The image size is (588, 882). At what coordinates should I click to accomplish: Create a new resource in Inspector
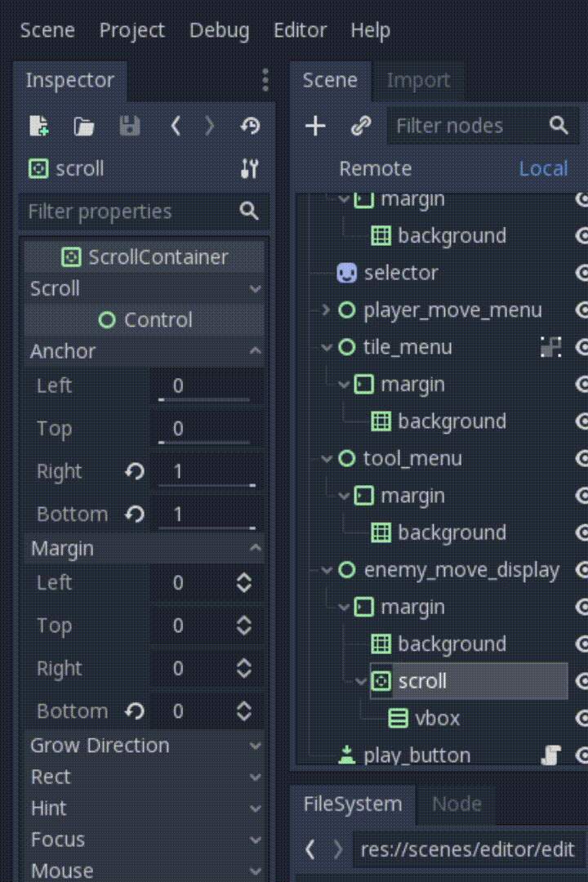pos(39,126)
